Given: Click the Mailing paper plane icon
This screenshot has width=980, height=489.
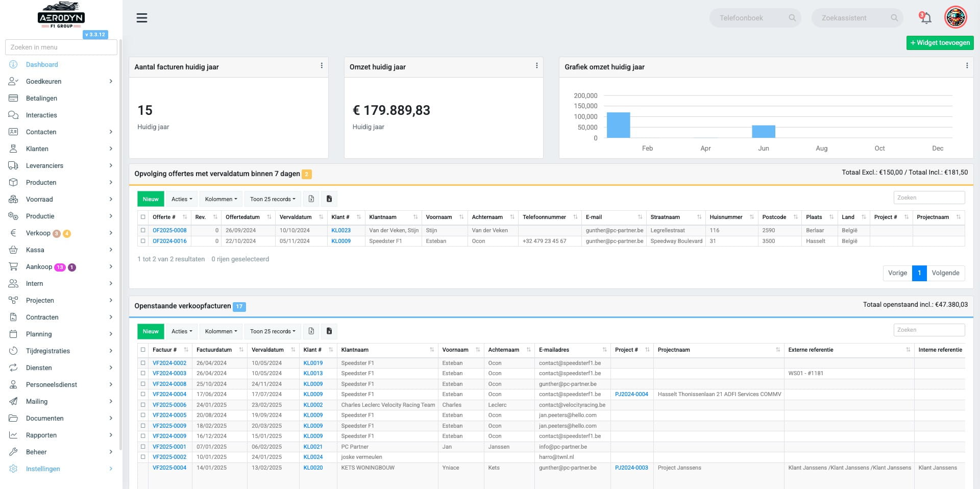Looking at the screenshot, I should point(13,401).
